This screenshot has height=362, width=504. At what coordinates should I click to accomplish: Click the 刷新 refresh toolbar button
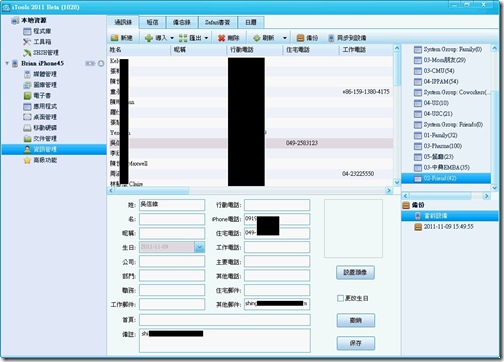[x=264, y=38]
